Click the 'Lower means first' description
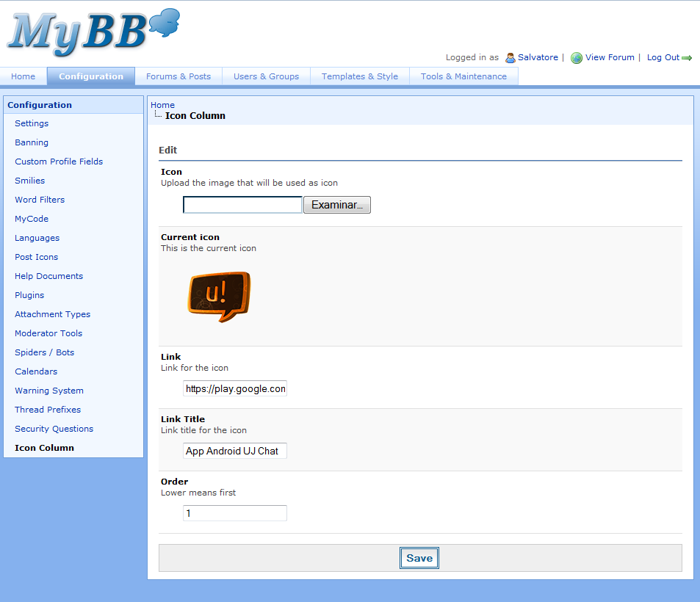The height and width of the screenshot is (602, 700). click(198, 493)
